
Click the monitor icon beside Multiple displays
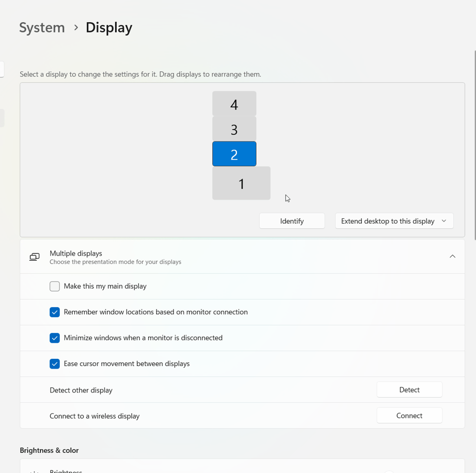(34, 256)
